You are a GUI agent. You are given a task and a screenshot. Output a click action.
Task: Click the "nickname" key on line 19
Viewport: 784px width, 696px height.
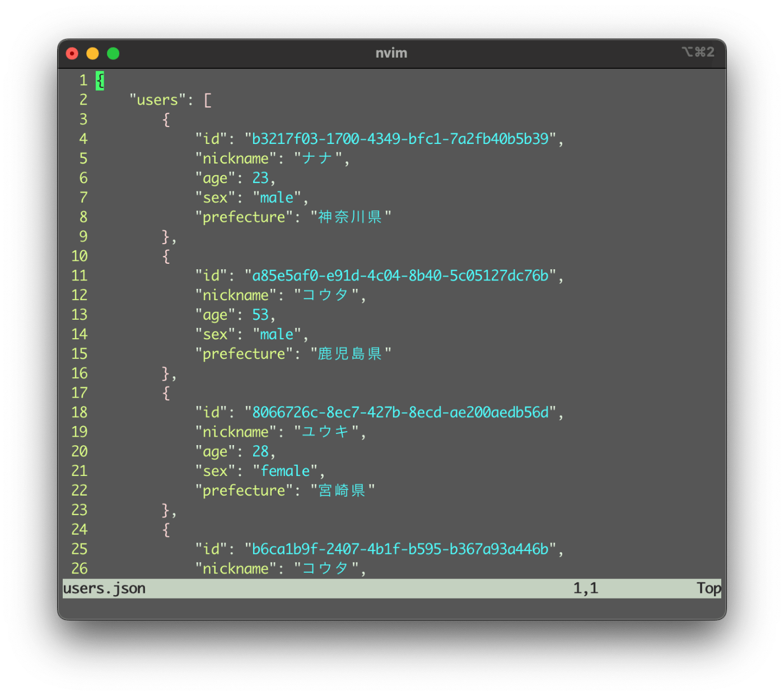[236, 432]
